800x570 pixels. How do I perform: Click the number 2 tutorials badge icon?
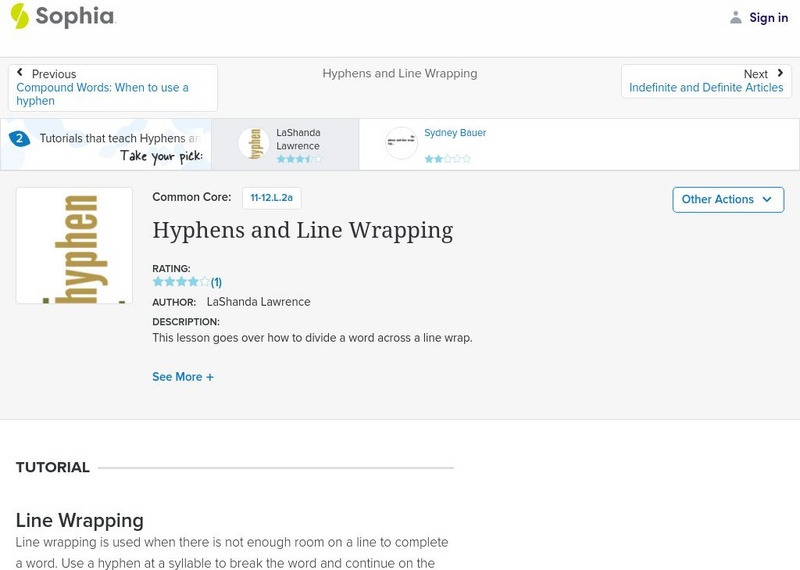(19, 139)
